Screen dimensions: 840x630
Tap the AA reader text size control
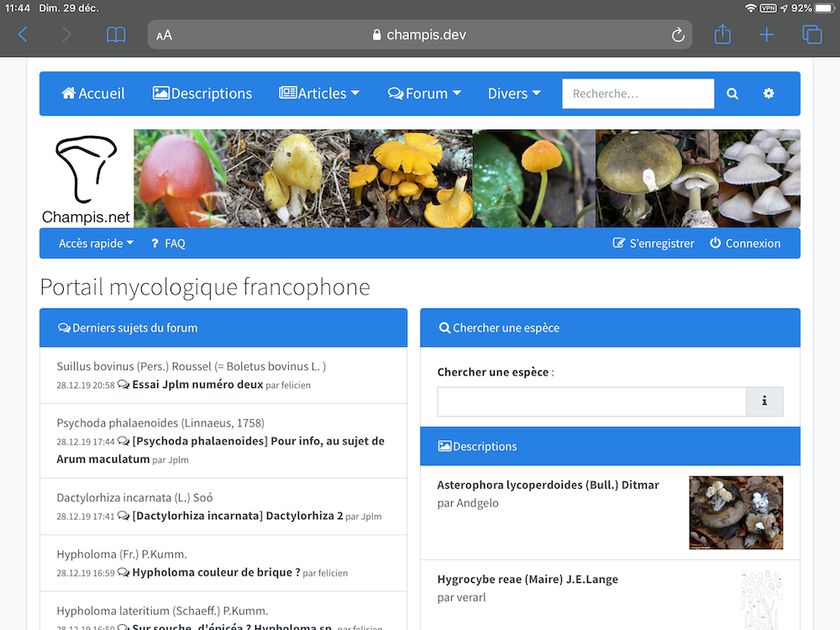pos(165,35)
